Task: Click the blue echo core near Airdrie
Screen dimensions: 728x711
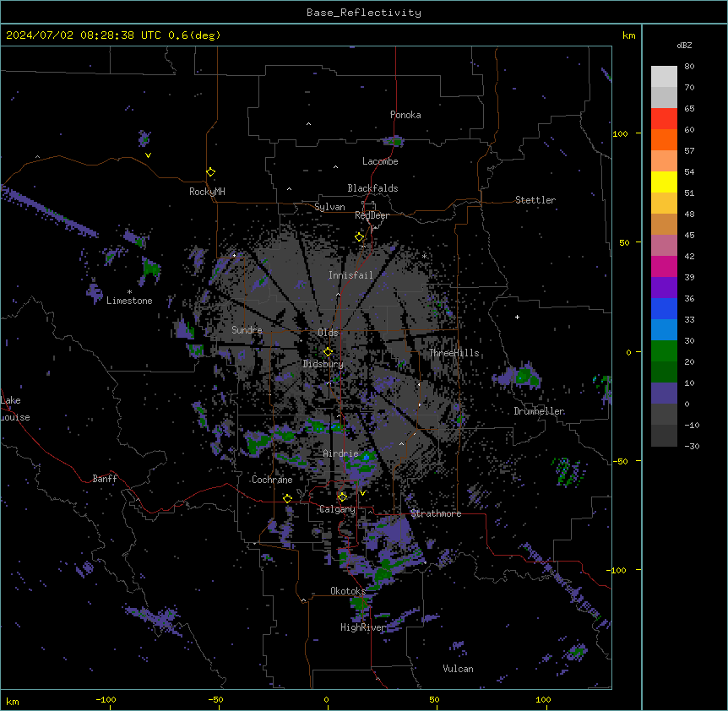Action: coord(367,458)
